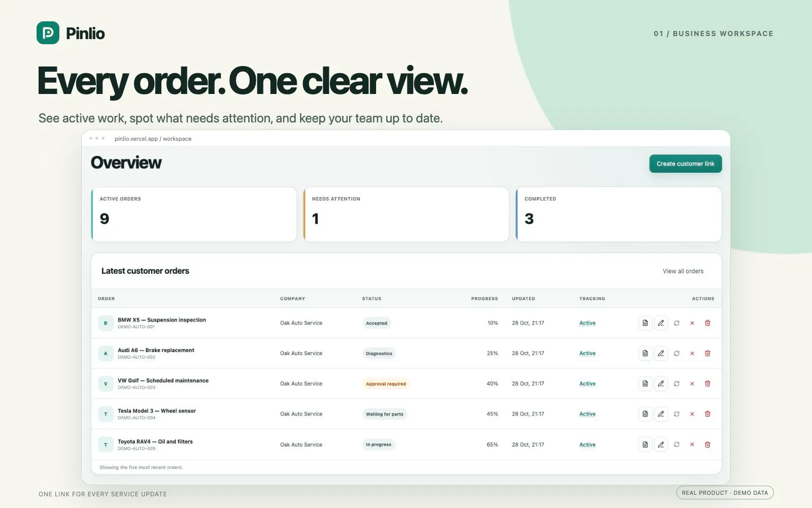The width and height of the screenshot is (812, 508).
Task: Refresh the Tesla Model 3 order
Action: click(676, 414)
